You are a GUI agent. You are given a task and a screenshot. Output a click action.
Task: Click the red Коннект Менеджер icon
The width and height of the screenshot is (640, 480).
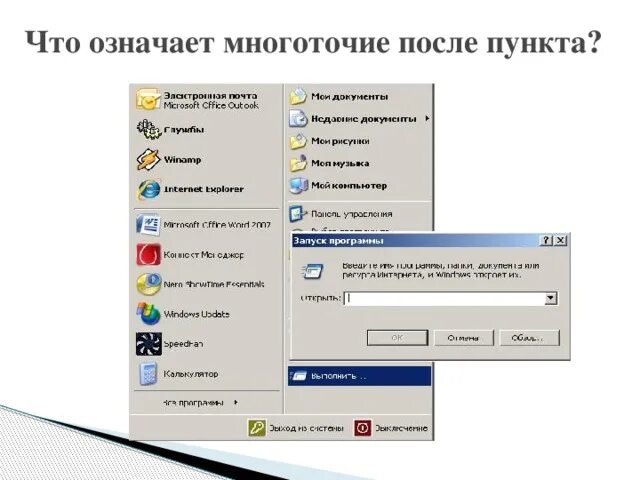(148, 255)
